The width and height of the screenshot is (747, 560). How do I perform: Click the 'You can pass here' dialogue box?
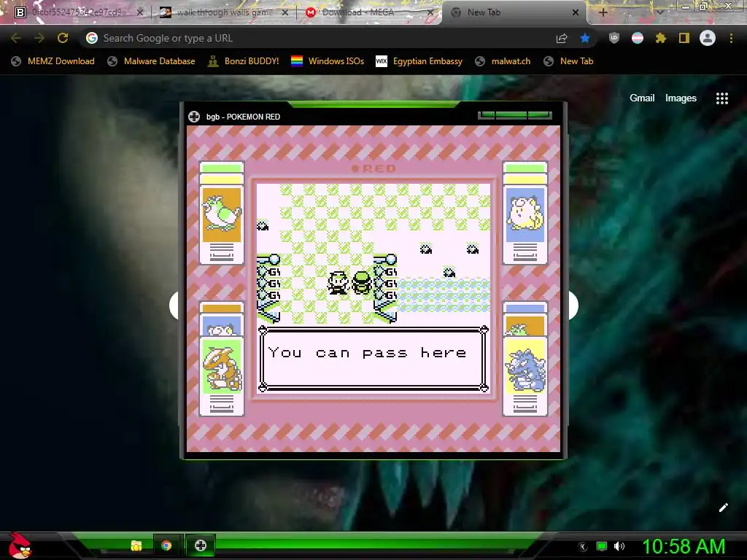[373, 359]
